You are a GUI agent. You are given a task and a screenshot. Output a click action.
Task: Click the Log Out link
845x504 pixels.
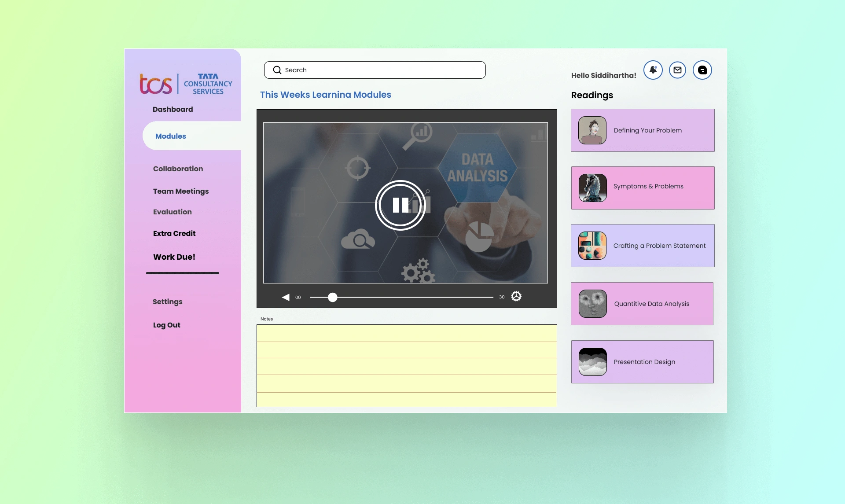point(166,325)
